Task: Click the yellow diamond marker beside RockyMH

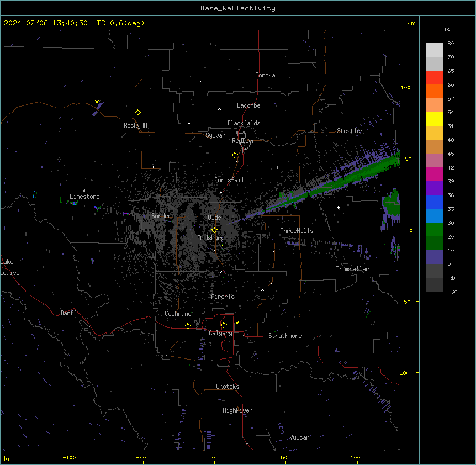Action: point(138,113)
